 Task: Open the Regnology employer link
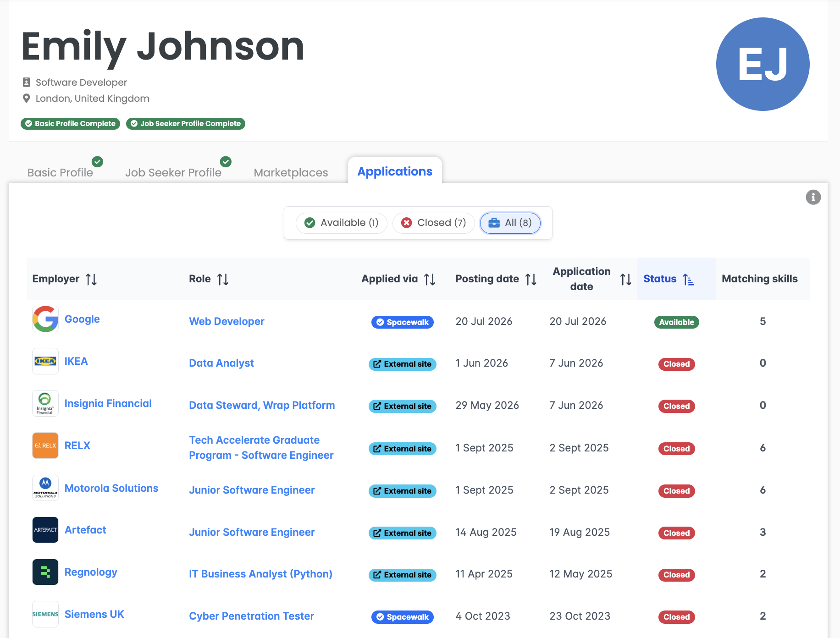91,572
